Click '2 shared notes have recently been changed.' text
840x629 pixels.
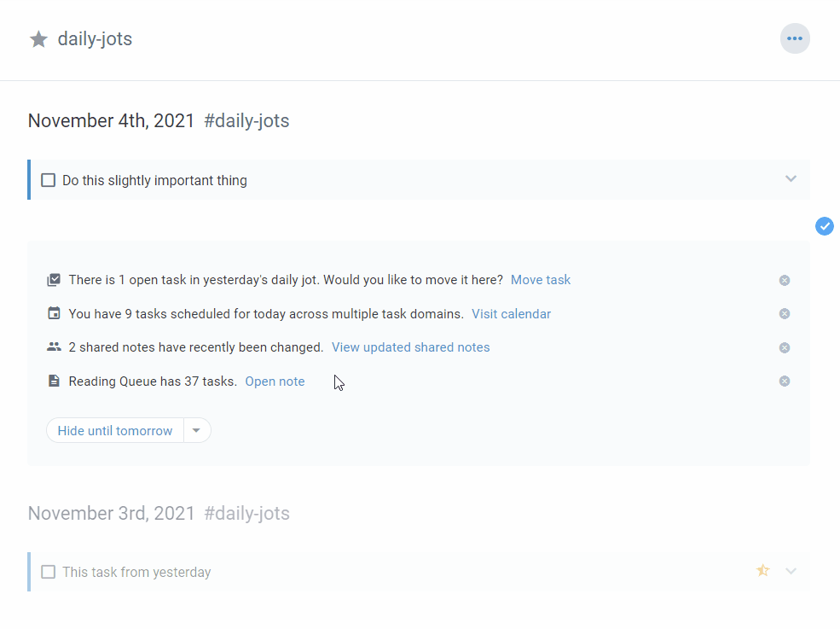[196, 347]
